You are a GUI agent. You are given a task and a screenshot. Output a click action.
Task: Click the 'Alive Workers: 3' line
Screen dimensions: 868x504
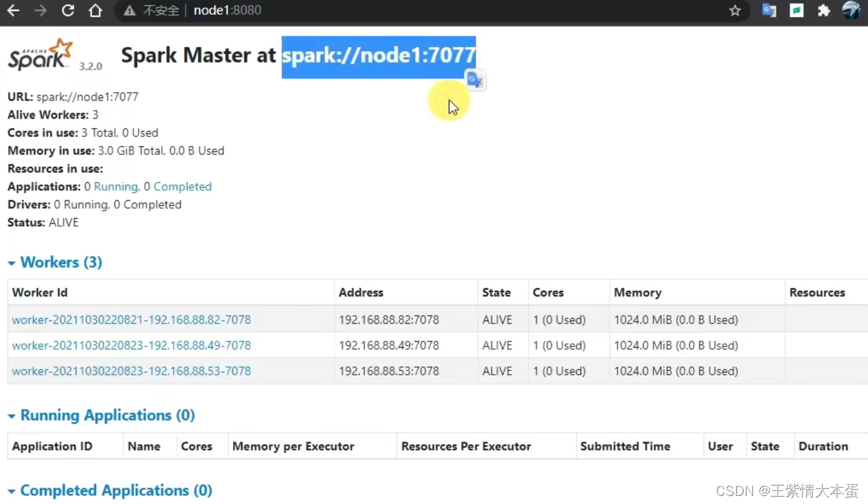pos(53,115)
